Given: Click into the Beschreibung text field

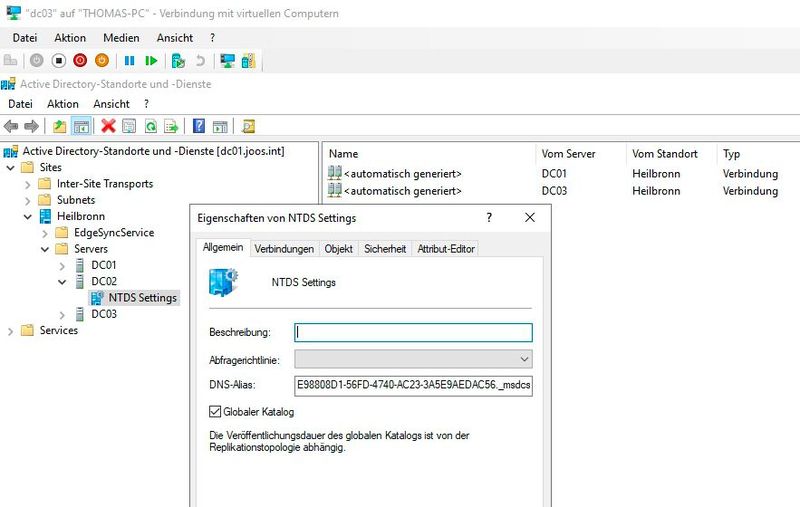Looking at the screenshot, I should coord(413,333).
